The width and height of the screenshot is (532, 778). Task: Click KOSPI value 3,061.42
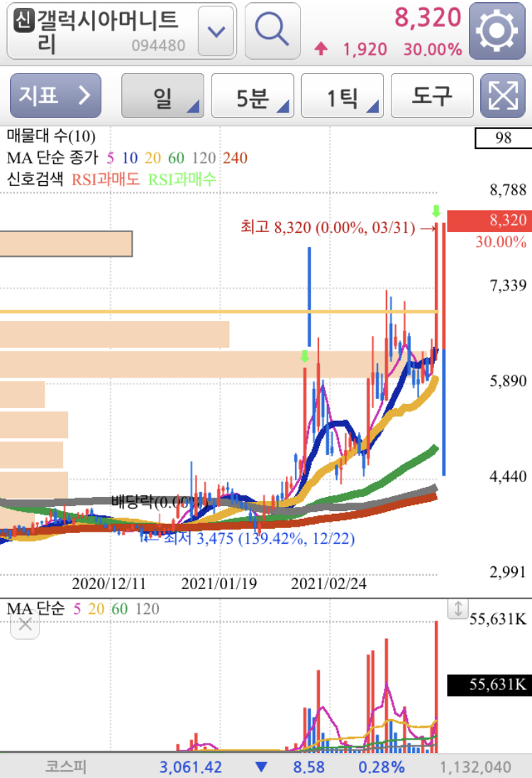click(190, 767)
